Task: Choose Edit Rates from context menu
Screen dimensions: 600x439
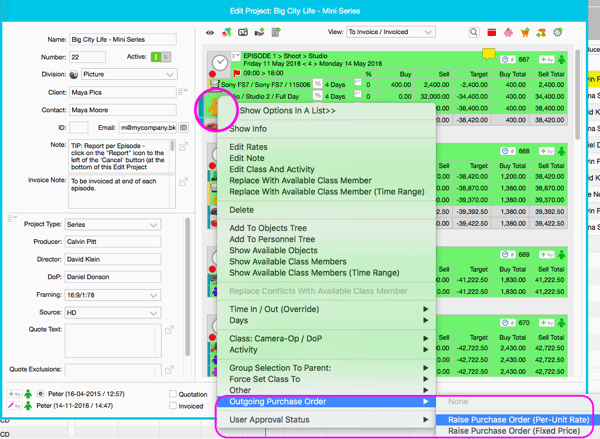Action: click(249, 147)
